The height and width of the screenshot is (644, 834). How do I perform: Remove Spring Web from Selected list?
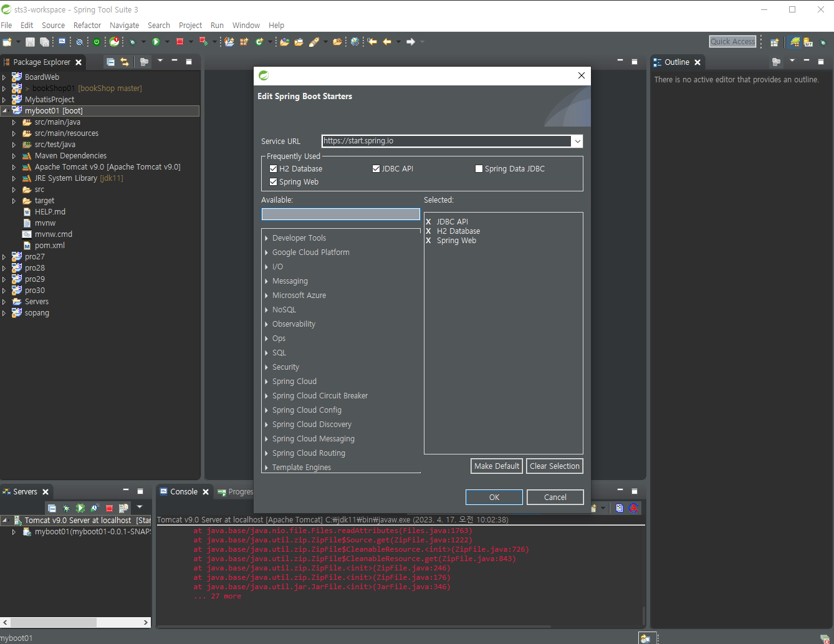[x=428, y=241]
